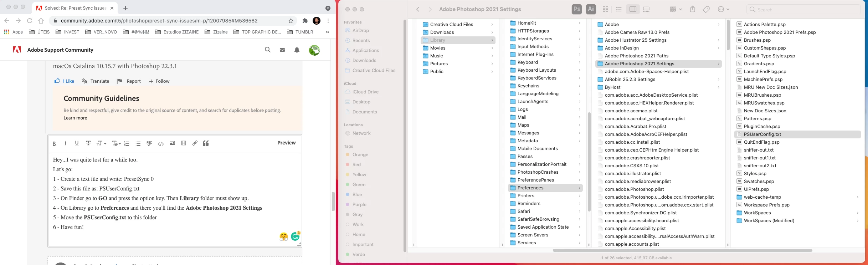
Task: Open the TUMBLR bookmarks folder
Action: click(300, 32)
